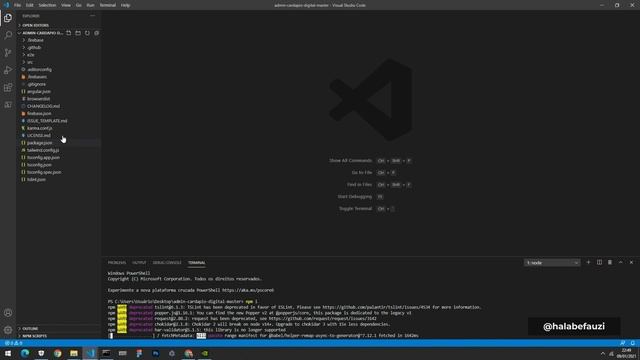Open the terminal type dropdown '1: node'
The image size is (640, 360).
[x=552, y=263]
